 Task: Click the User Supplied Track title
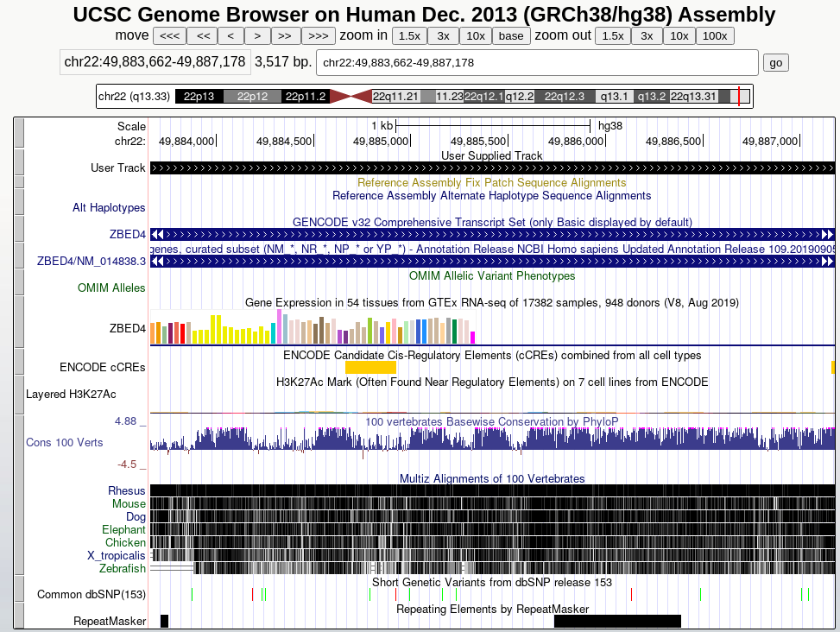[x=492, y=155]
